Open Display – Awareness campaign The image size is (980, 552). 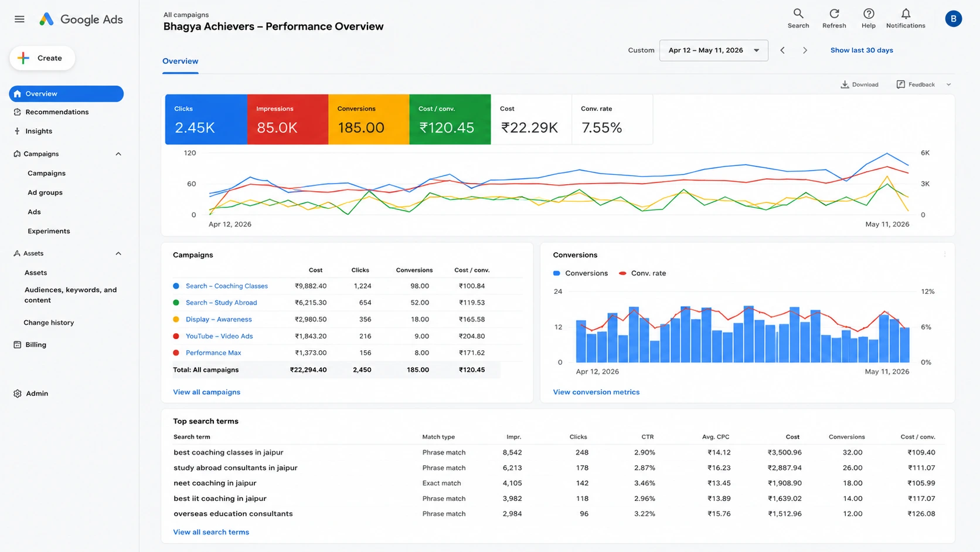point(219,320)
